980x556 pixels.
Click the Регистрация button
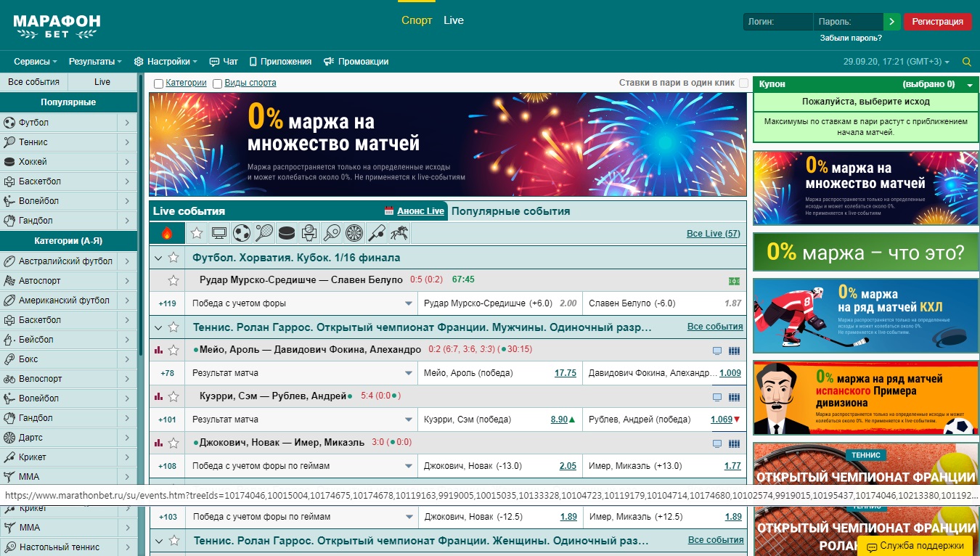(937, 22)
